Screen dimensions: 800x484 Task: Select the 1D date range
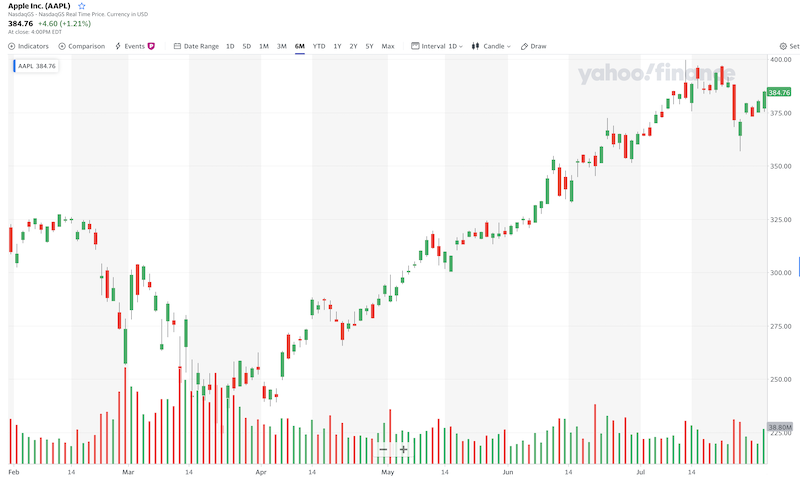[x=230, y=46]
